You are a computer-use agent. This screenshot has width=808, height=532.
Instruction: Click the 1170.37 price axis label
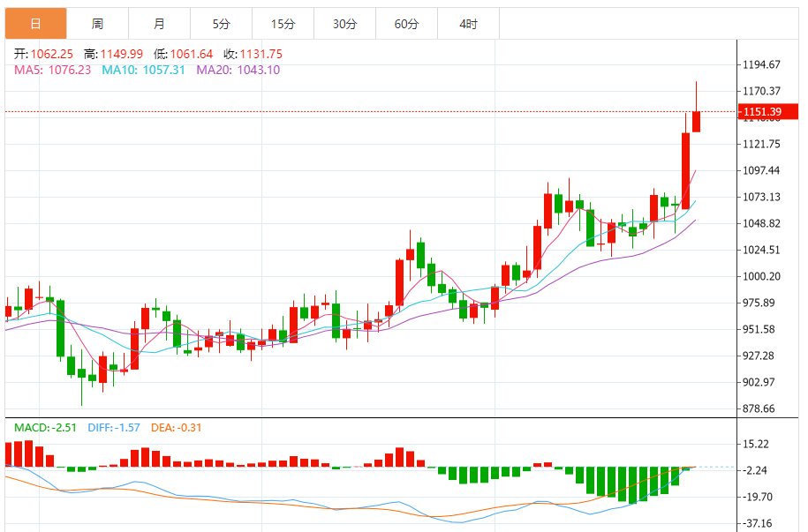pyautogui.click(x=761, y=91)
